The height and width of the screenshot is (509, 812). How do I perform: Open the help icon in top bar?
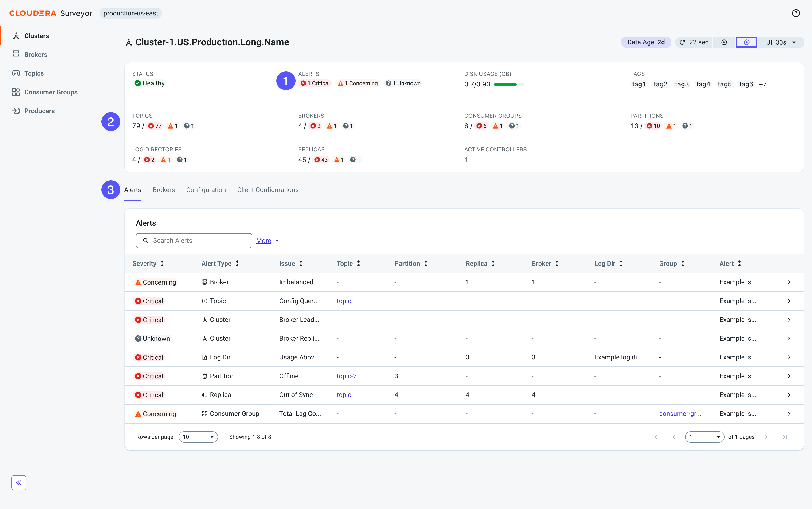pos(796,13)
